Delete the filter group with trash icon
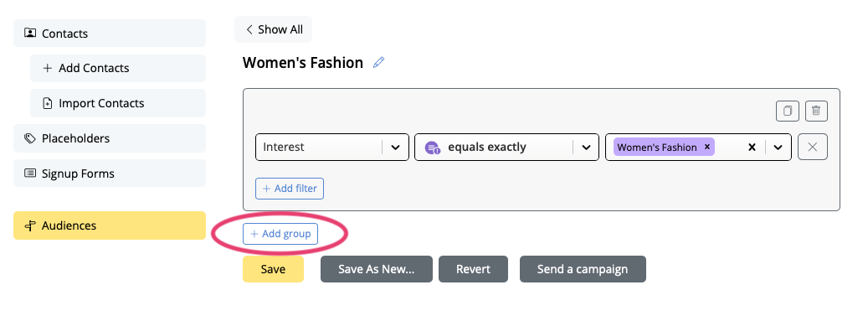The image size is (868, 316). [816, 111]
